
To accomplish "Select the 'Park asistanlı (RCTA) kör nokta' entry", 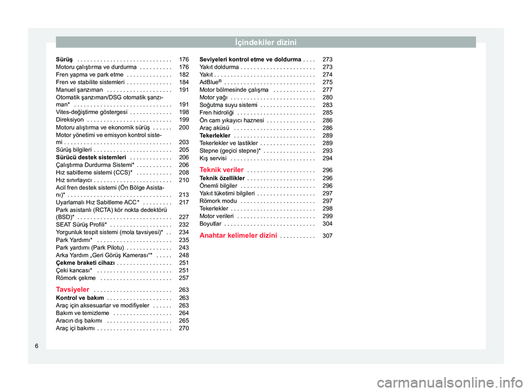I will click(122, 213).
